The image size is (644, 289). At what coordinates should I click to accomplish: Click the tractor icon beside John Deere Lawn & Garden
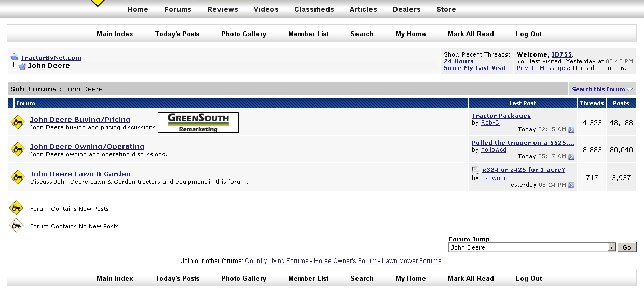click(x=18, y=177)
